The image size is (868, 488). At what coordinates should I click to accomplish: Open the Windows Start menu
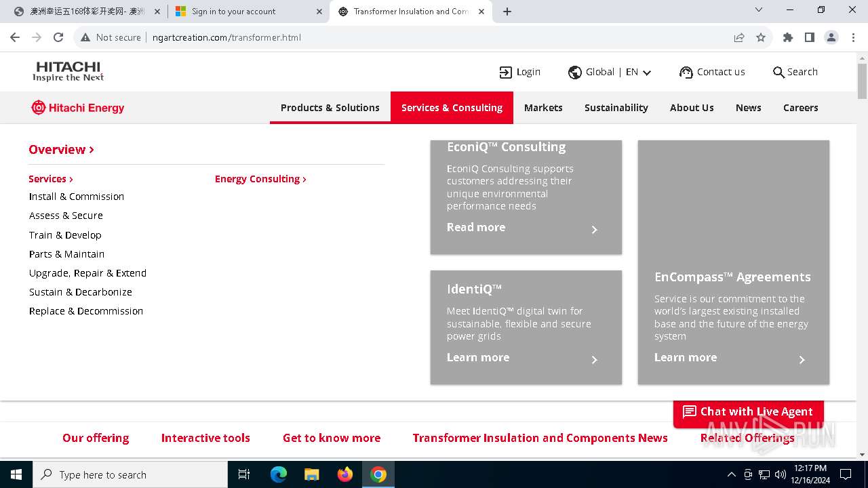coord(16,474)
